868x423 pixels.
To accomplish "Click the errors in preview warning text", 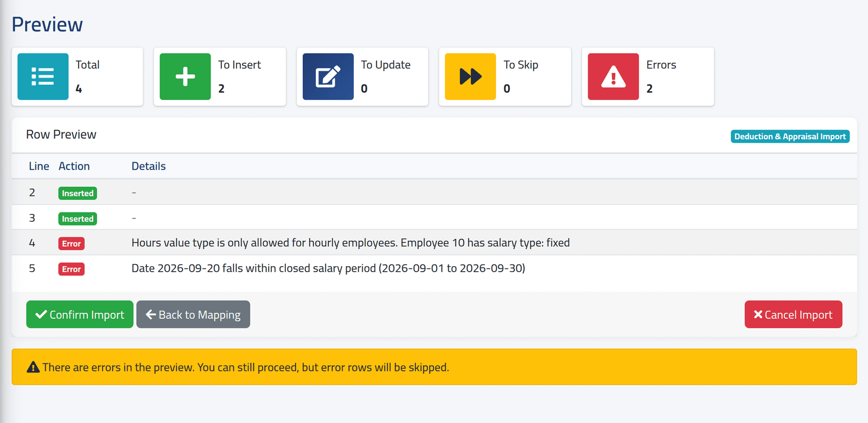I will (x=246, y=367).
